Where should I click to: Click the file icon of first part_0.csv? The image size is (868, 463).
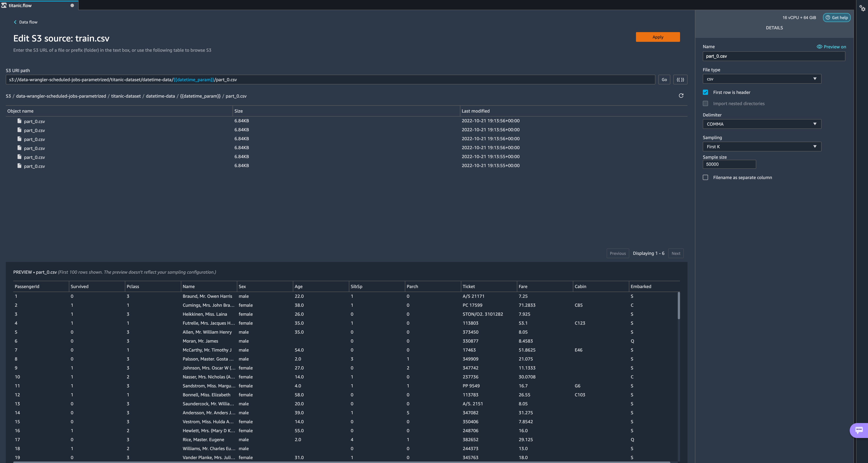coord(20,121)
